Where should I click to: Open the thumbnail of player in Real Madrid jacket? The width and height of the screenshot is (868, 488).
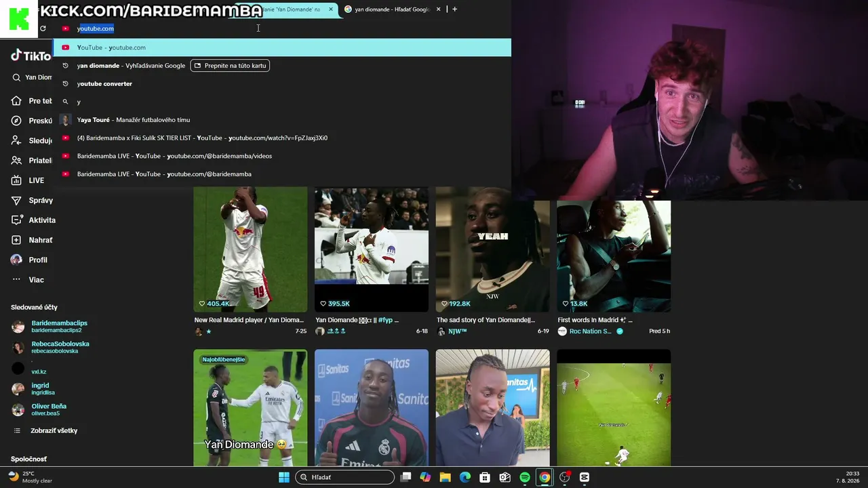(x=372, y=408)
